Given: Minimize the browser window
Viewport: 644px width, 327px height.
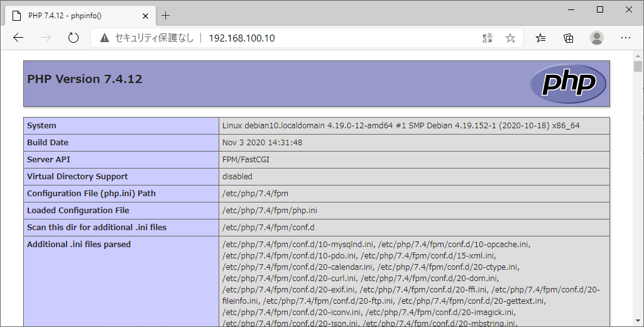Looking at the screenshot, I should point(571,9).
